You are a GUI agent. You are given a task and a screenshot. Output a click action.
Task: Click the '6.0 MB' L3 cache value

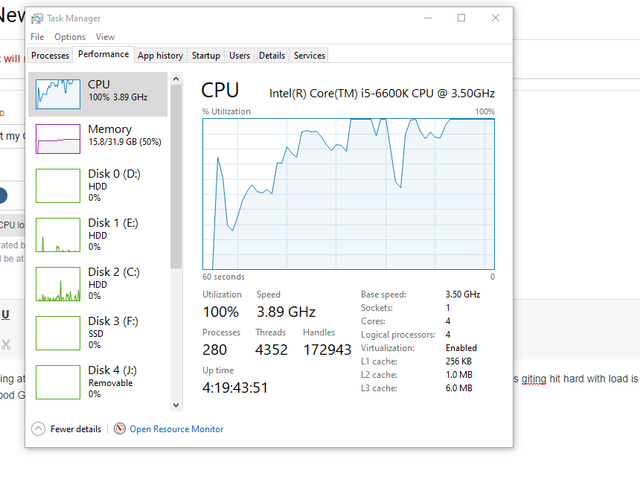459,388
